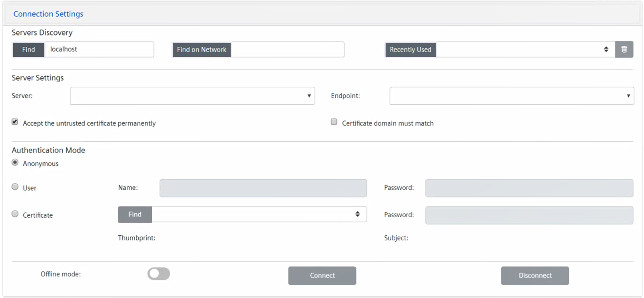Click the trash icon beside Recently Used
Screen dimensions: 644x298
[624, 50]
